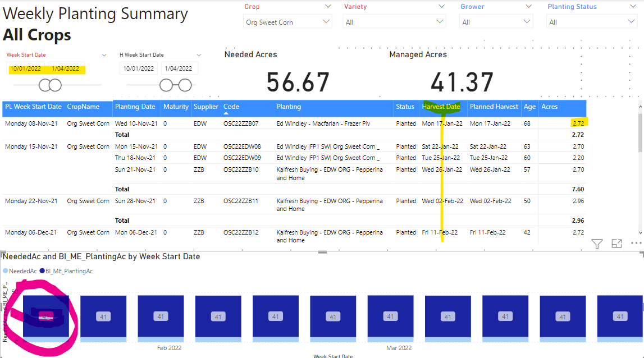Edit H Week Start Date start 10/01/2022
Viewport: 644px width, 358px height.
point(139,68)
